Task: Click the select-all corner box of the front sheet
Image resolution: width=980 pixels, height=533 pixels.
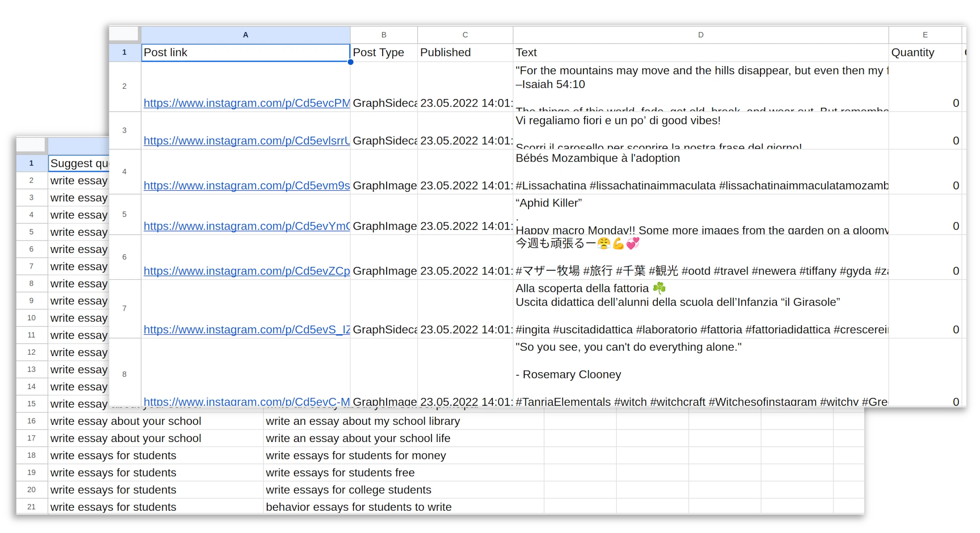Action: (124, 35)
